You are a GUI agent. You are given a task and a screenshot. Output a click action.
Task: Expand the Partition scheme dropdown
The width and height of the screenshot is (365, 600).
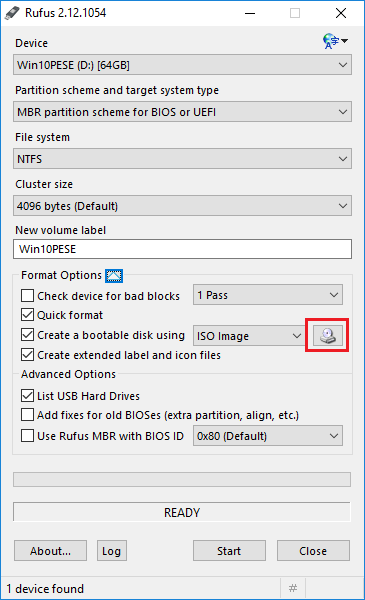pos(182,112)
